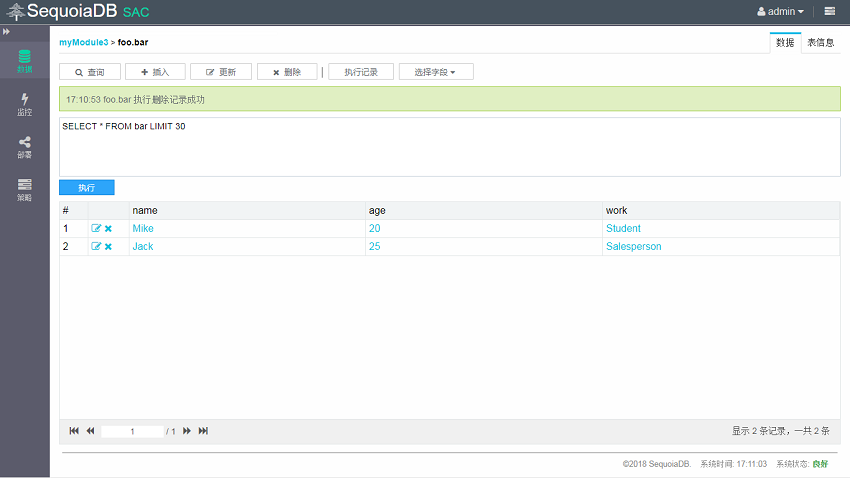Open the 监控 (Monitor) sidebar icon
This screenshot has width=850, height=478.
[24, 104]
